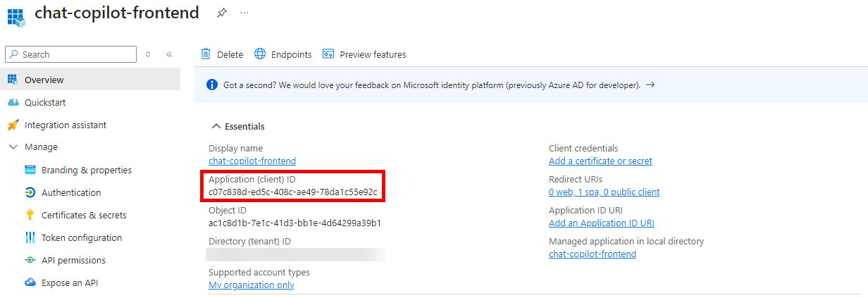
Task: Open the managed application chat-copilot-frontend link
Action: tap(593, 254)
